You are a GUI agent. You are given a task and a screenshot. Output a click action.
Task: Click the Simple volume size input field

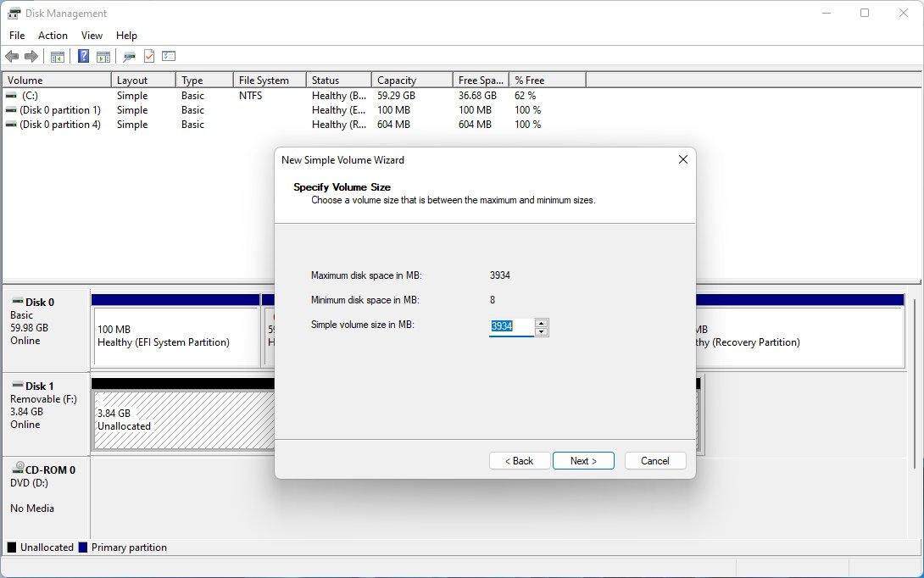pos(511,326)
